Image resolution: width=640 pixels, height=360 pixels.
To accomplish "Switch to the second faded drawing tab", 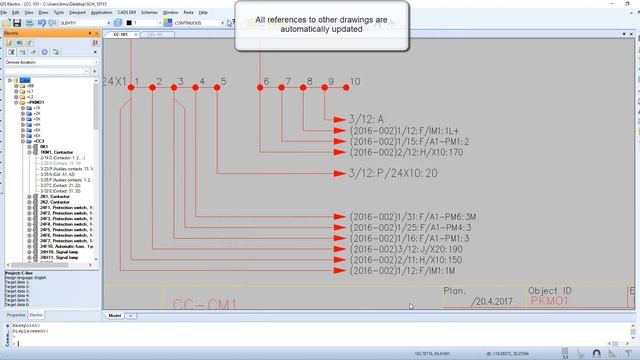I will (157, 35).
